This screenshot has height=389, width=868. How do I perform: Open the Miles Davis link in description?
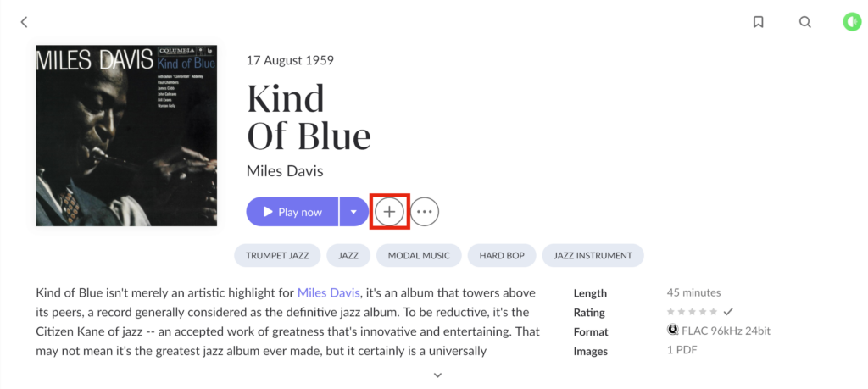pos(329,292)
